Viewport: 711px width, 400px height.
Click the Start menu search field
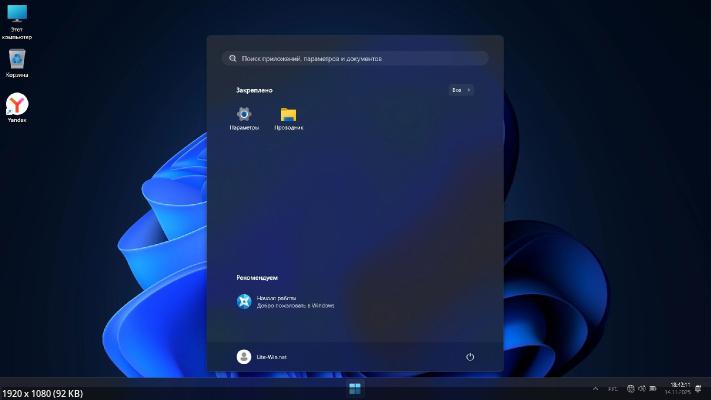point(355,59)
